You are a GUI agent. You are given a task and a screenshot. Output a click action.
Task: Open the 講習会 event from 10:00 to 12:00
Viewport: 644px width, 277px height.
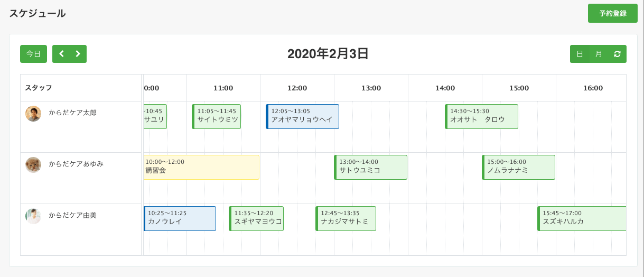pos(201,167)
